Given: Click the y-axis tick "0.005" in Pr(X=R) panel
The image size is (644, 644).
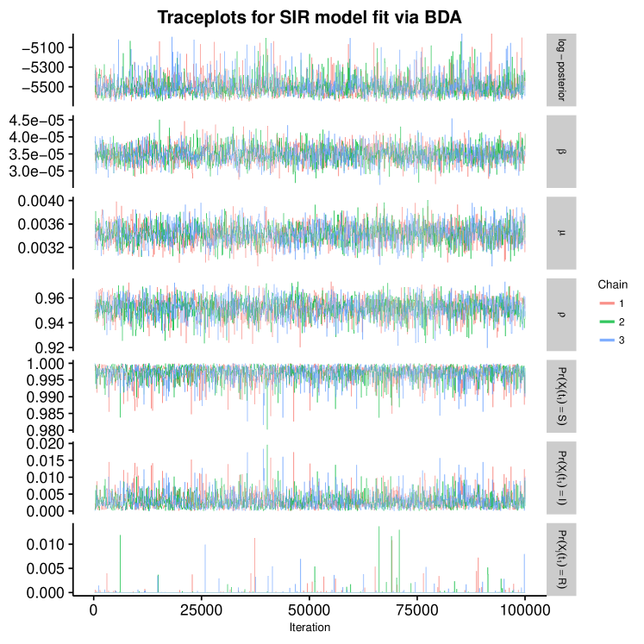Looking at the screenshot, I should pos(46,569).
